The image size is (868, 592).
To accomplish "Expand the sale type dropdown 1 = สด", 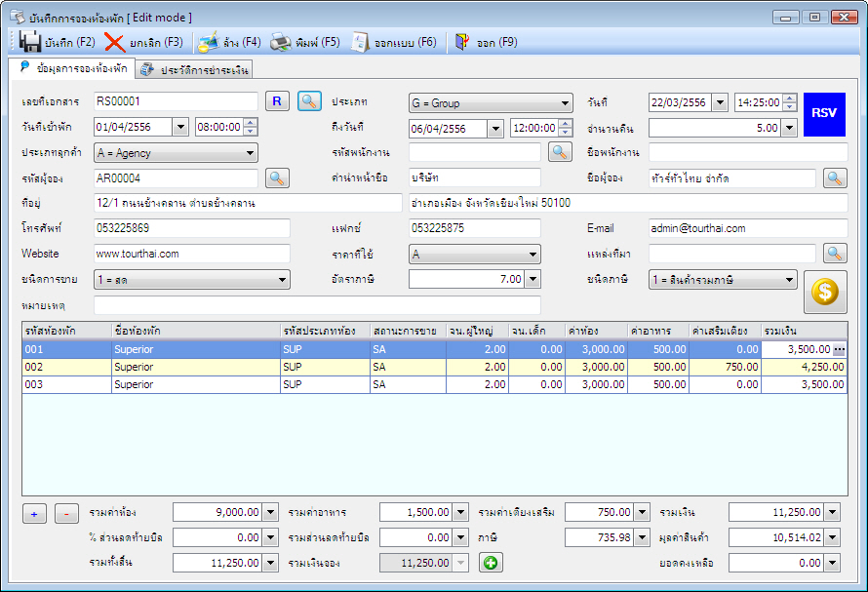I will [282, 280].
